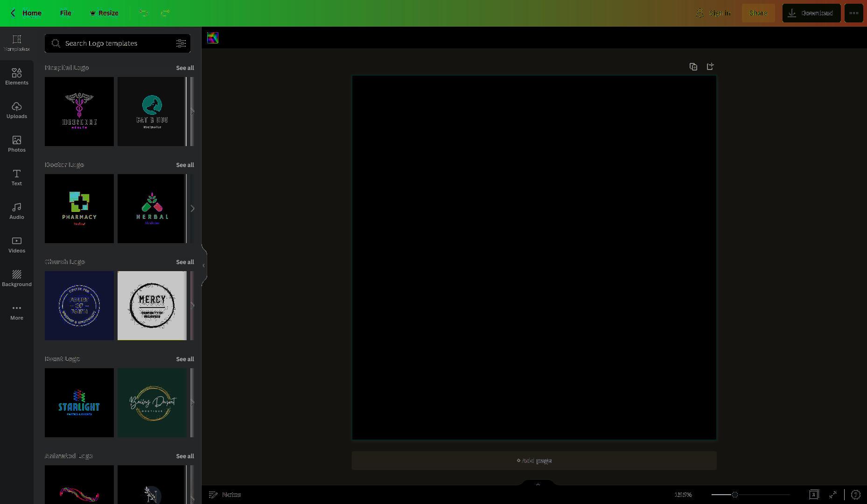867x504 pixels.
Task: Open the background color swatch
Action: pos(213,38)
